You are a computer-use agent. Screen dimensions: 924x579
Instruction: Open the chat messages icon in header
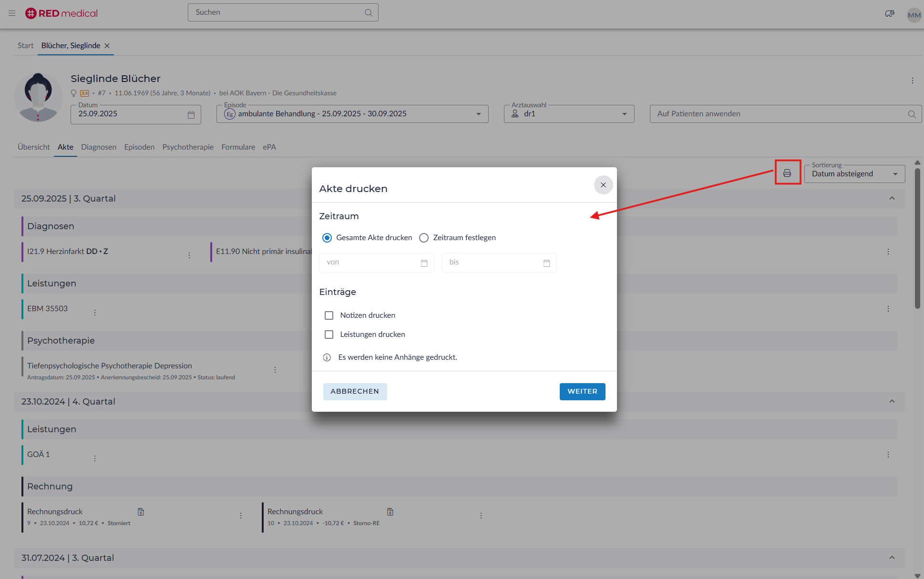889,14
